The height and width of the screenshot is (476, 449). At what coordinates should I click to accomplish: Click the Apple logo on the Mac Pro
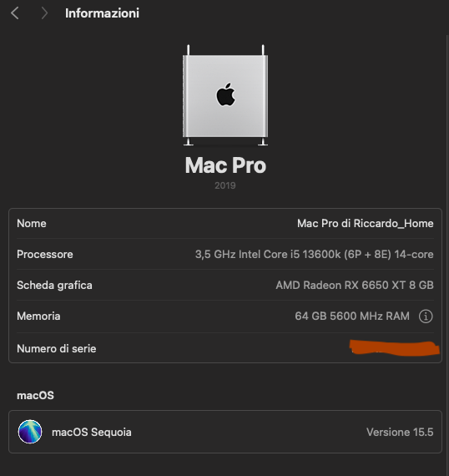tap(225, 94)
